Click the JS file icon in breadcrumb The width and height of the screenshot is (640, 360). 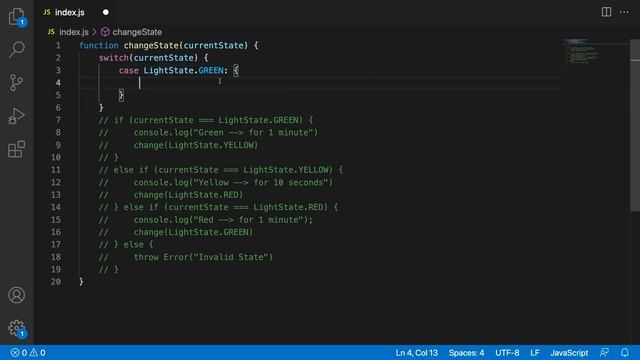(51, 31)
